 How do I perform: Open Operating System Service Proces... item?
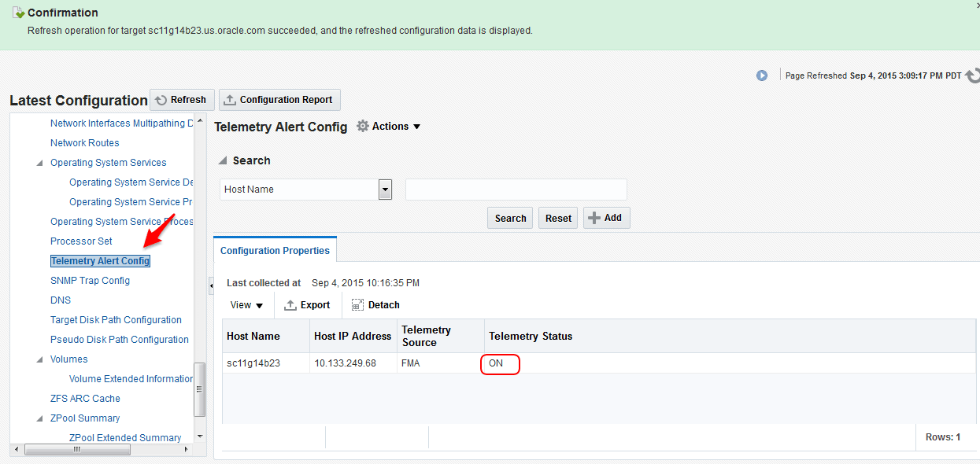(122, 222)
